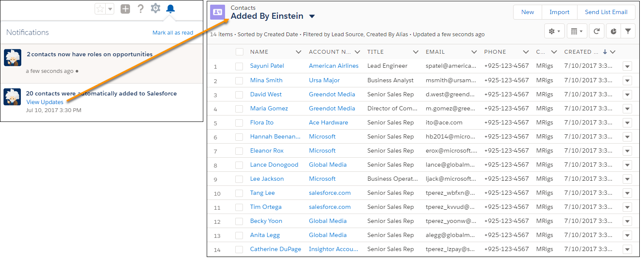This screenshot has height=263, width=644.
Task: Open notification about 2 contacts having roles
Action: [x=90, y=54]
